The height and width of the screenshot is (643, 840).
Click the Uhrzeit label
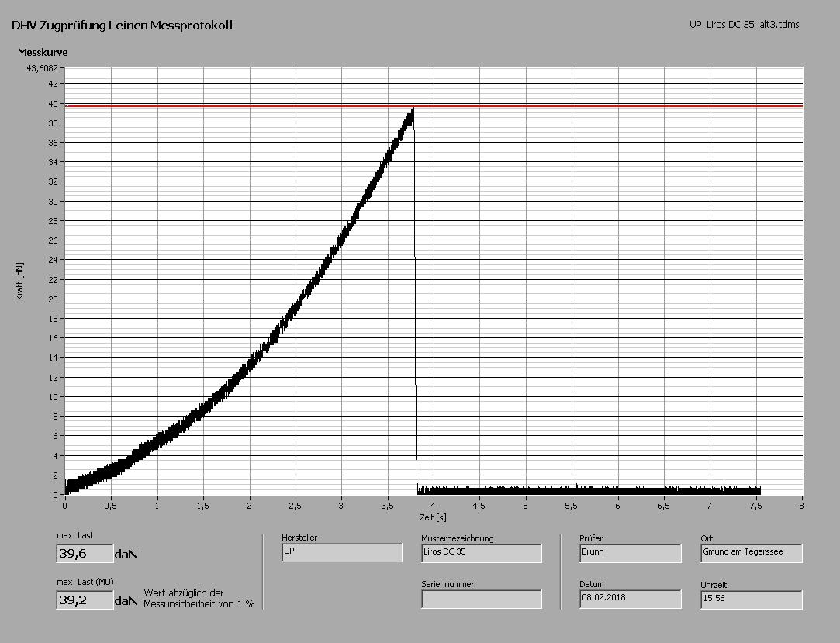click(714, 585)
